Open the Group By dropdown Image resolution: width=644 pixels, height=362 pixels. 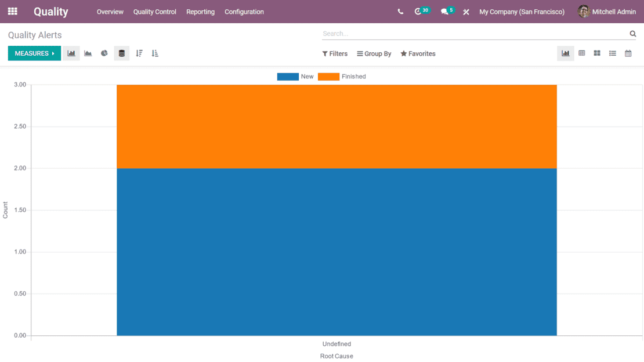coord(374,54)
